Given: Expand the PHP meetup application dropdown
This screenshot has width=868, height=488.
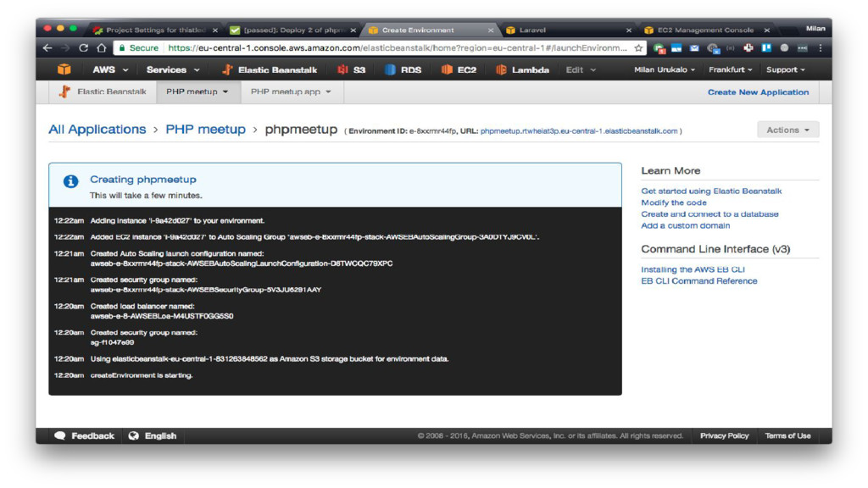Looking at the screenshot, I should pos(198,91).
